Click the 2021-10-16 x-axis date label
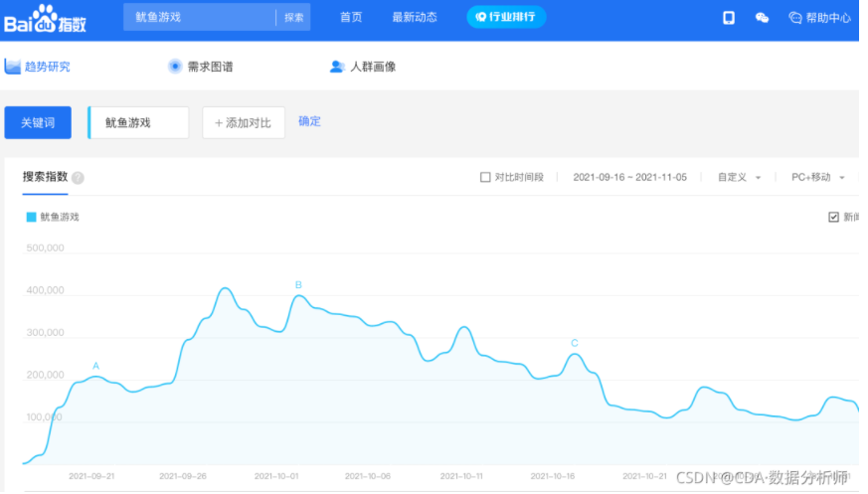The image size is (868, 494). click(553, 476)
